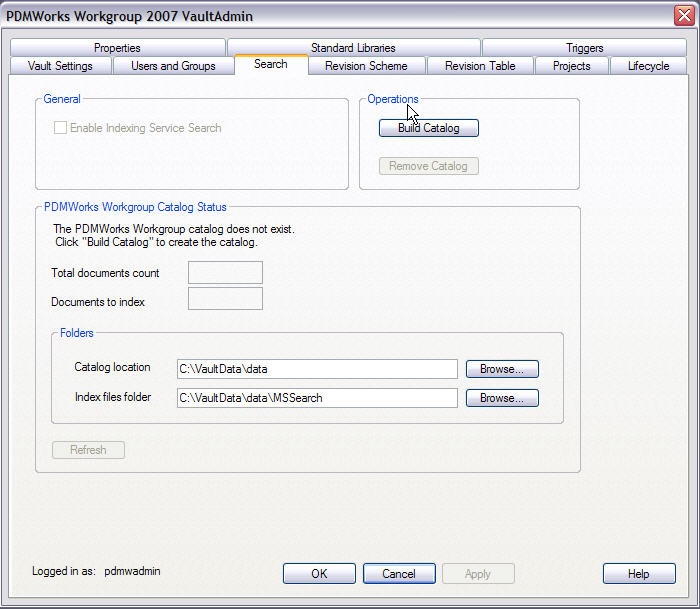Click the Total documents count field

225,272
